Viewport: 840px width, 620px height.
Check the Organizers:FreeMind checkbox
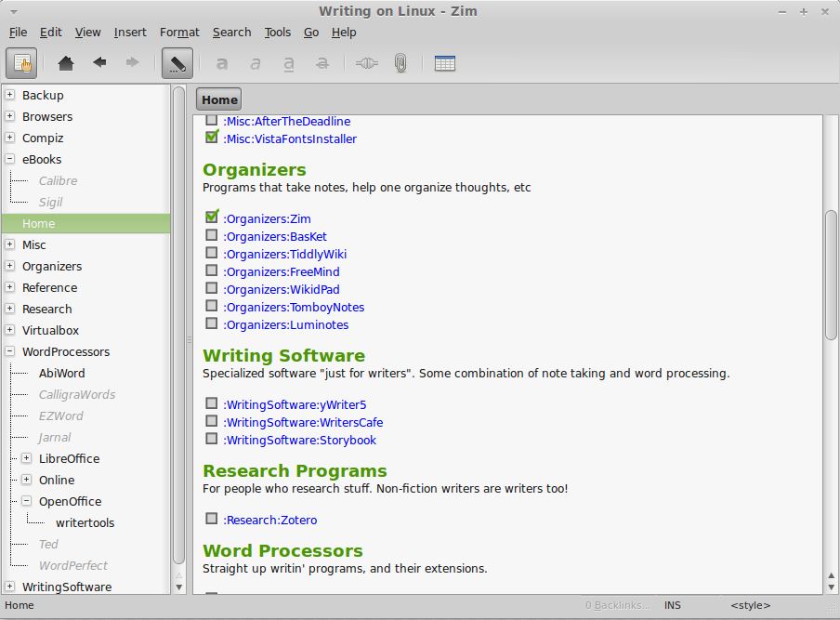coord(212,270)
